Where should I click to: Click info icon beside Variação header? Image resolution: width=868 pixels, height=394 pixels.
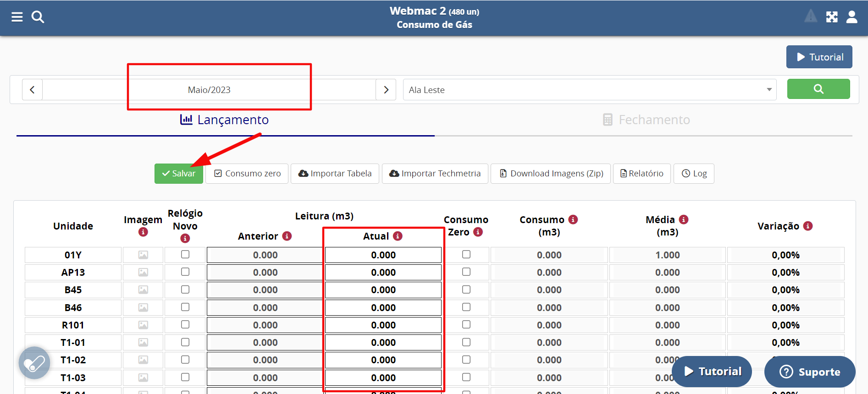pos(808,226)
